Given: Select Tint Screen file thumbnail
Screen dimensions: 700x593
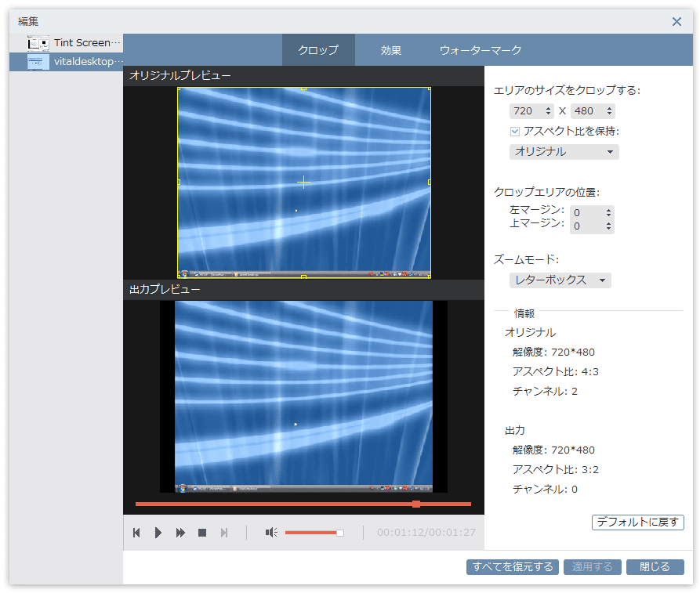Looking at the screenshot, I should tap(38, 43).
